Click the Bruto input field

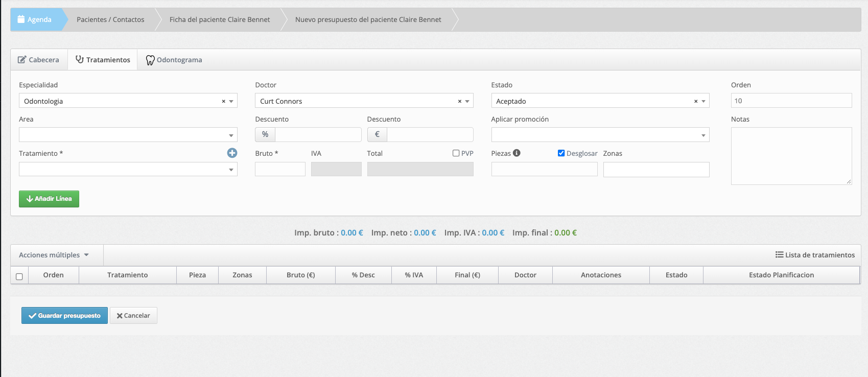pos(280,169)
